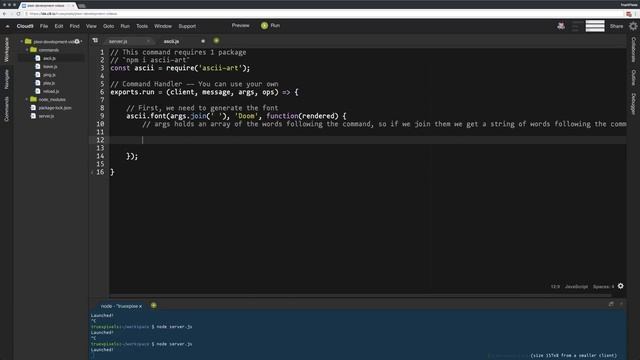Open the Run menu in the menu bar
Screen dimensions: 640x360
click(125, 26)
